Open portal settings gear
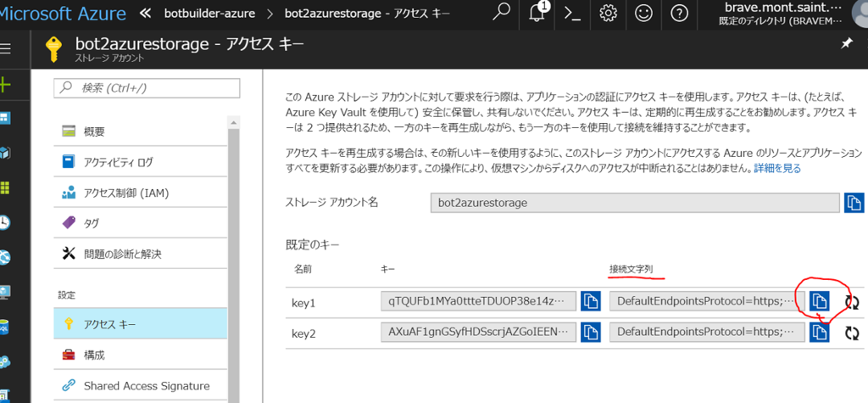The image size is (868, 403). click(x=608, y=14)
